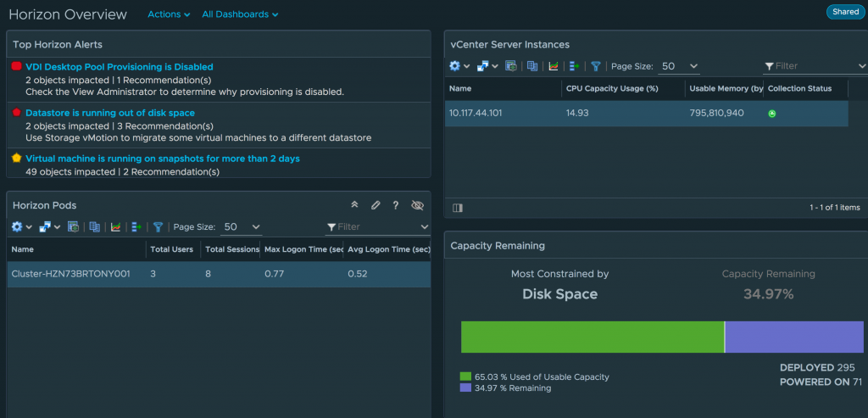Click the Shared badge button
Screen dimensions: 868x418
click(x=845, y=12)
